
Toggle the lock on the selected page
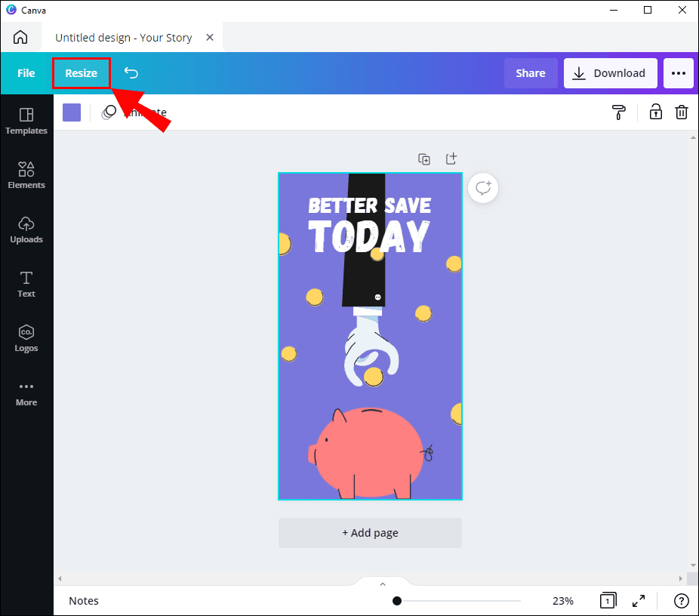655,112
